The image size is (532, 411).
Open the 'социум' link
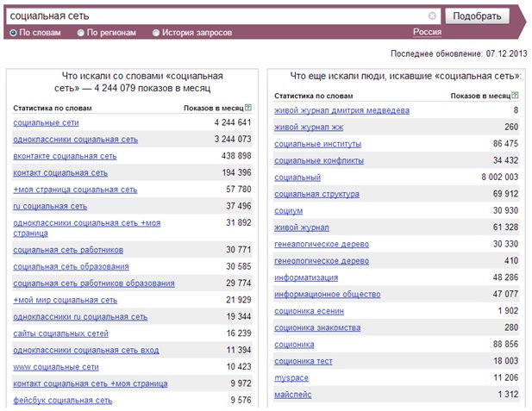(288, 211)
